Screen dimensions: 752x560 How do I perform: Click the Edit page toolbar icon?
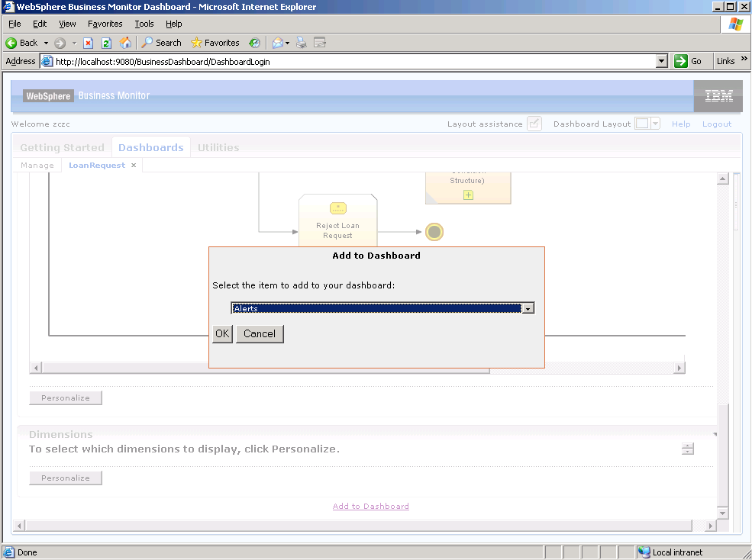coord(320,43)
